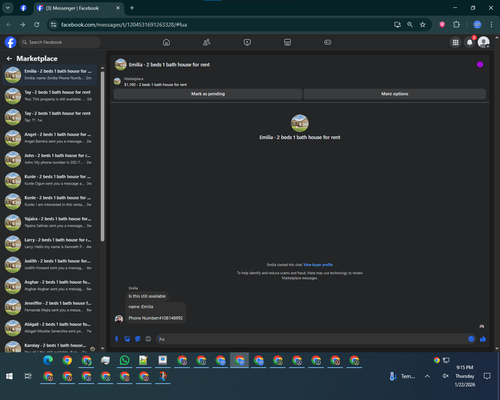This screenshot has width=500, height=400.
Task: Open the Windows notification center icon
Action: coord(487,376)
